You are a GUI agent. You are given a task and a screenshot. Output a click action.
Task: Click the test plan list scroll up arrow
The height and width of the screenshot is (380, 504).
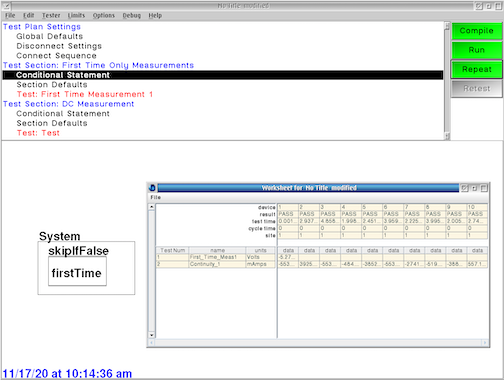click(x=447, y=26)
